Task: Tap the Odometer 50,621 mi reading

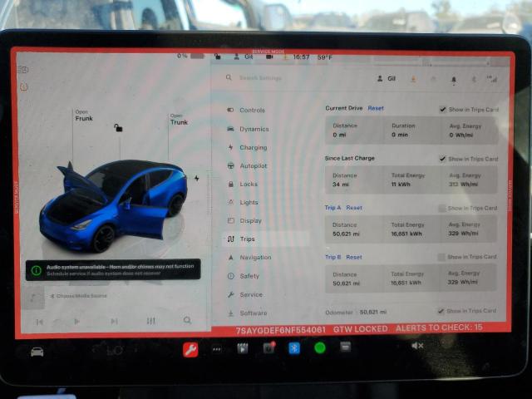Action: [356, 313]
